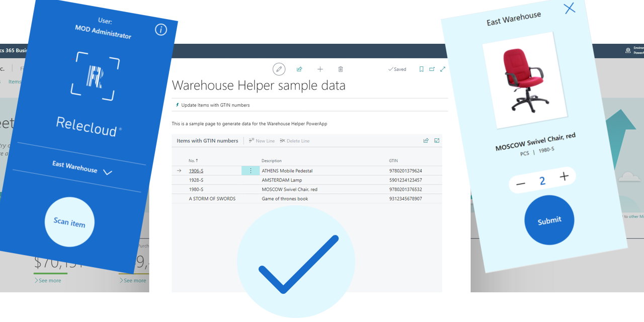Open item link 1906-S
The image size is (644, 322).
196,171
